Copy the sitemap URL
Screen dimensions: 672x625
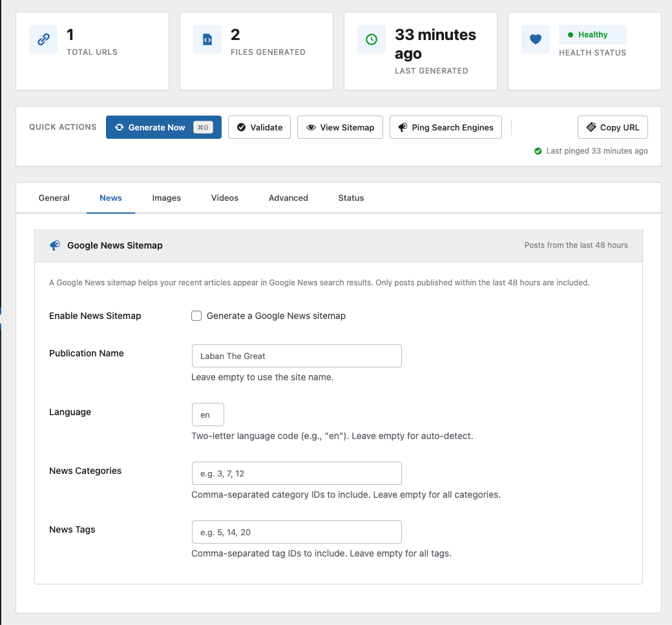pos(613,127)
